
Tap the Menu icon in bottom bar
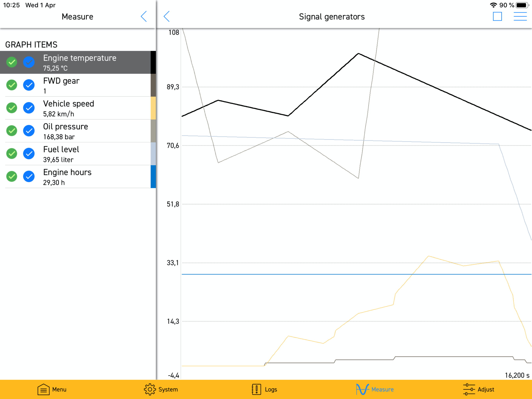44,389
